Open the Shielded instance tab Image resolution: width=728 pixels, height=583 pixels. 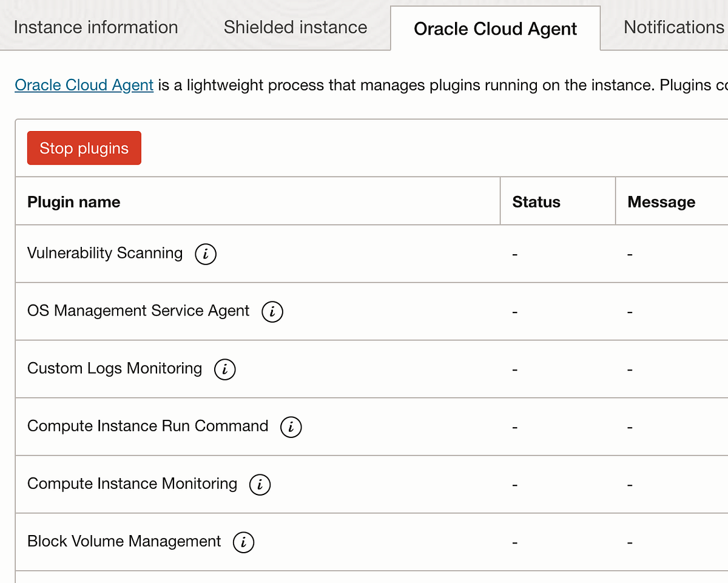(x=295, y=28)
